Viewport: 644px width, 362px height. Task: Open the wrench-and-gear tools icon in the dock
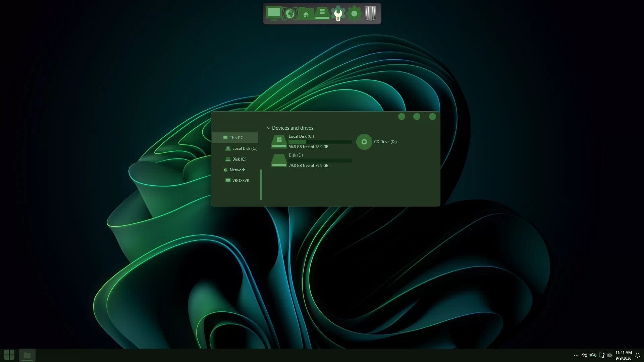click(338, 14)
